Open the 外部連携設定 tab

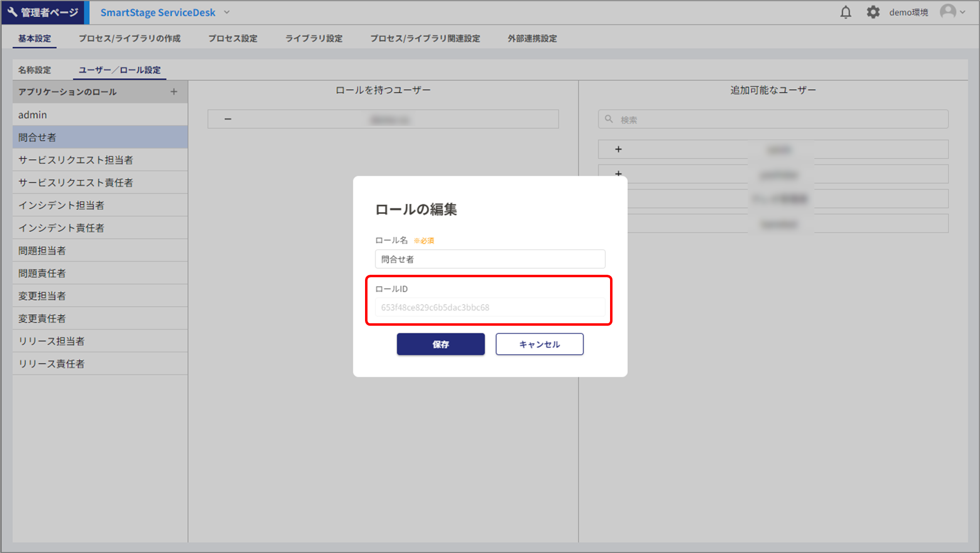pos(532,38)
